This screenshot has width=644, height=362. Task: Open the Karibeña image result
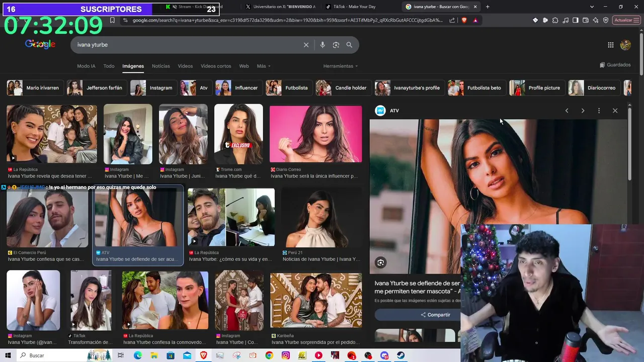click(316, 300)
